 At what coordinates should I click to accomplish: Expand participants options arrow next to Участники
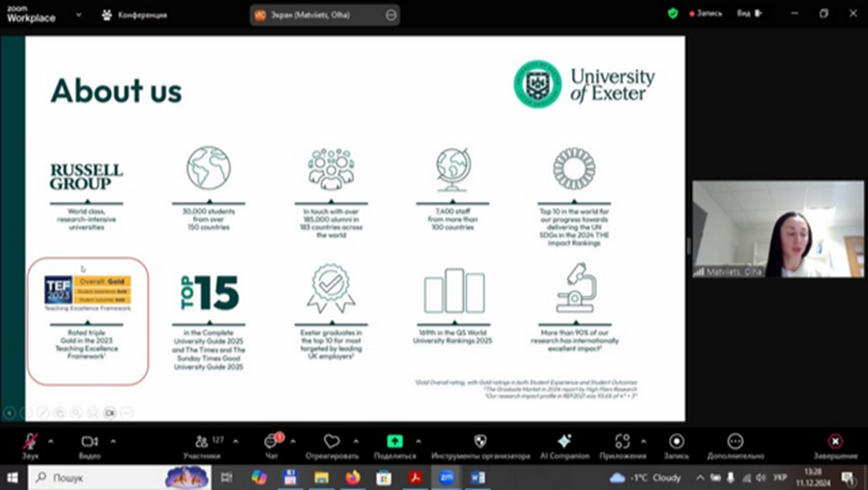(236, 441)
